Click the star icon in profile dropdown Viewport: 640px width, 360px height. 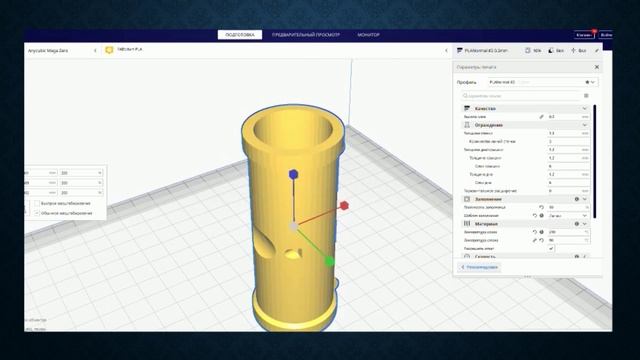[x=587, y=82]
